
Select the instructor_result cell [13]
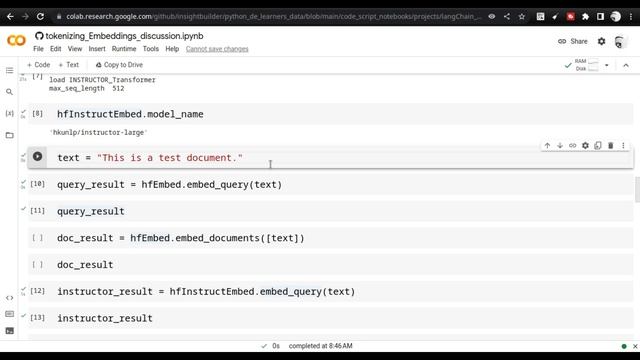click(x=330, y=318)
